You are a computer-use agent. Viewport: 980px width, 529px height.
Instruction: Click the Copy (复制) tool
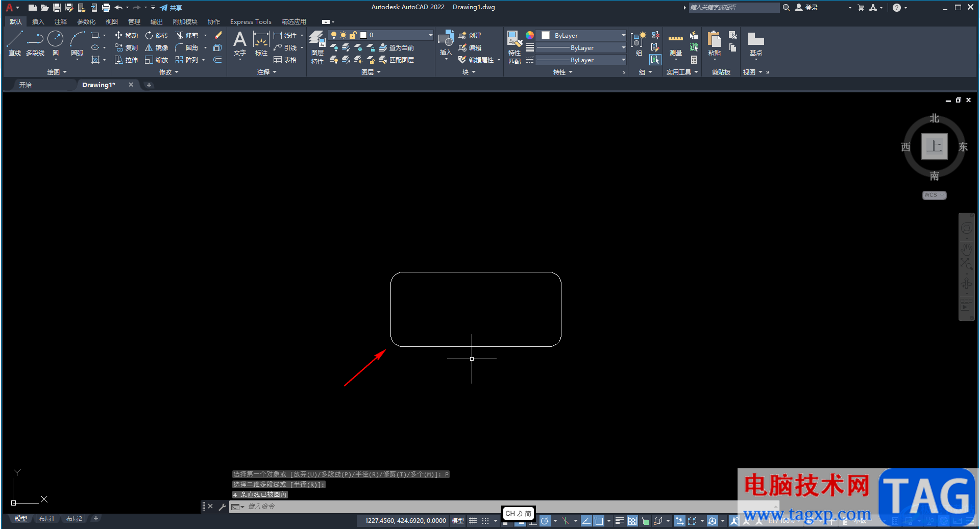(x=127, y=47)
